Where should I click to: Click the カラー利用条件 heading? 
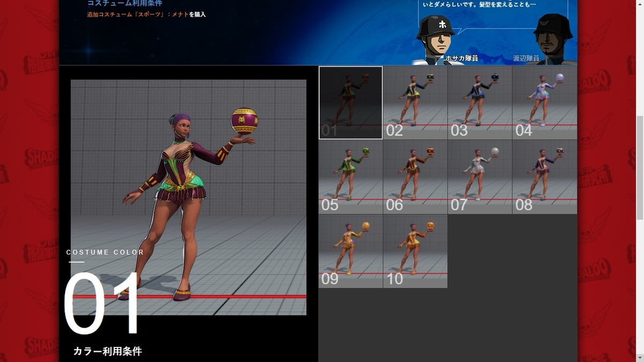(x=108, y=351)
